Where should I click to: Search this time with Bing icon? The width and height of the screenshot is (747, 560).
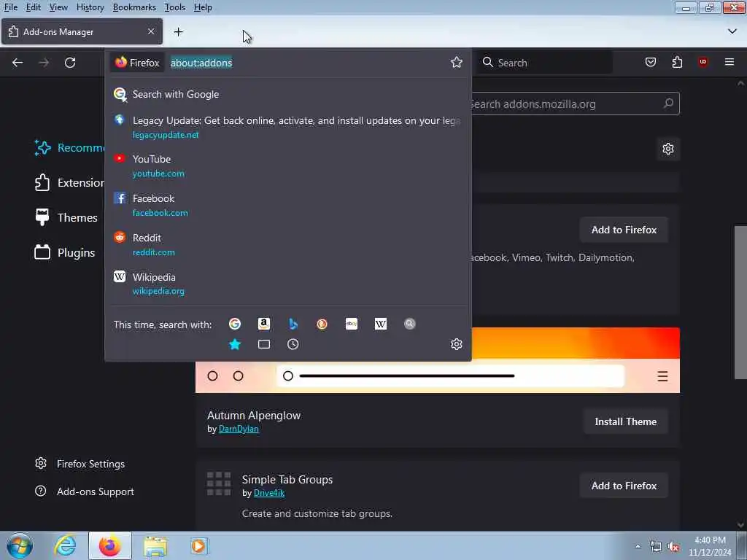coord(293,324)
